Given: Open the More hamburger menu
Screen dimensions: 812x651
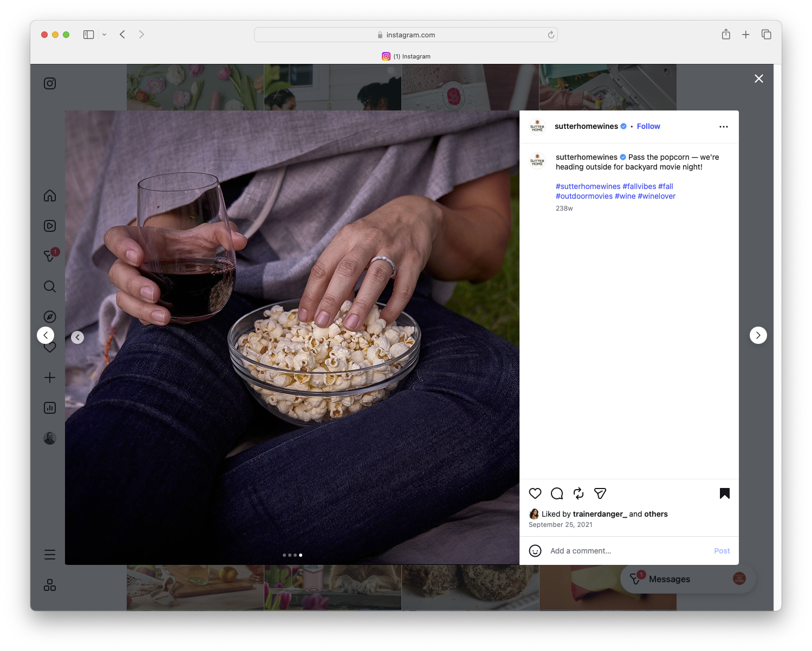Looking at the screenshot, I should click(x=49, y=554).
